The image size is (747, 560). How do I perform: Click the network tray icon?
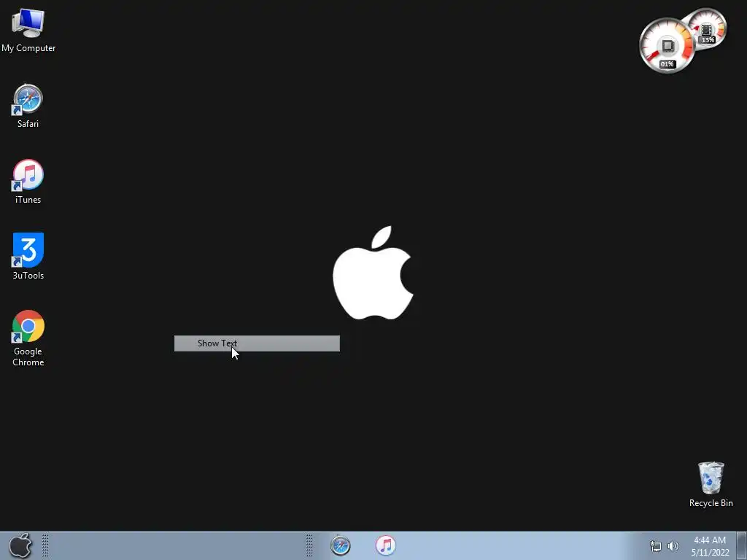656,546
